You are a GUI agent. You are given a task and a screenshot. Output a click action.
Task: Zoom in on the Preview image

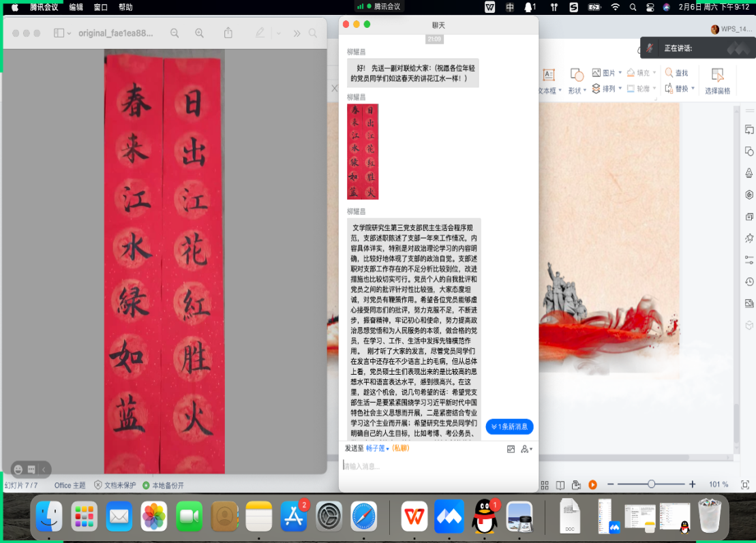point(199,33)
